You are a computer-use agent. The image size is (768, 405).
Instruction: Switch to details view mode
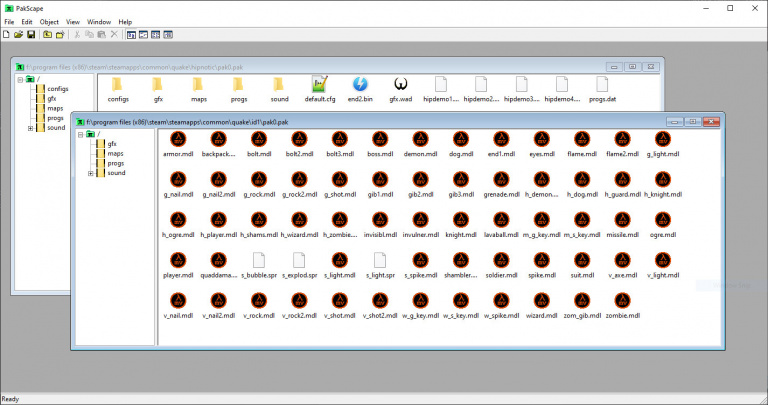pos(167,35)
